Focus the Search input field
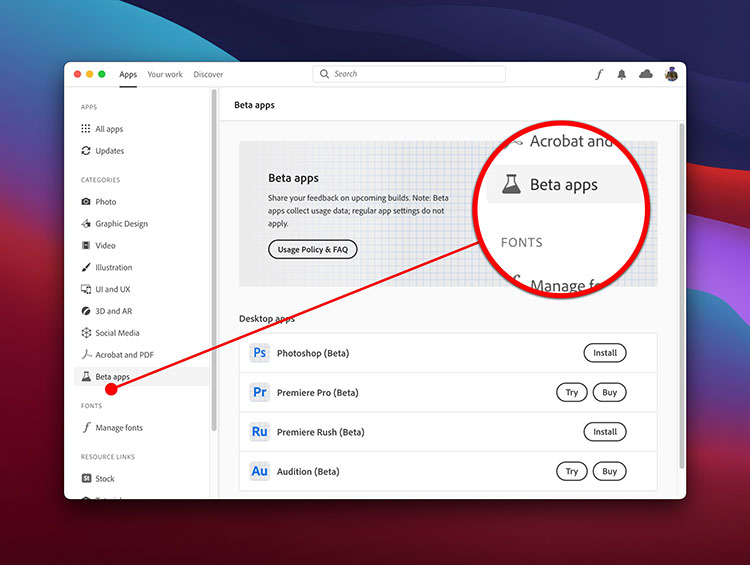Image resolution: width=750 pixels, height=565 pixels. 409,74
